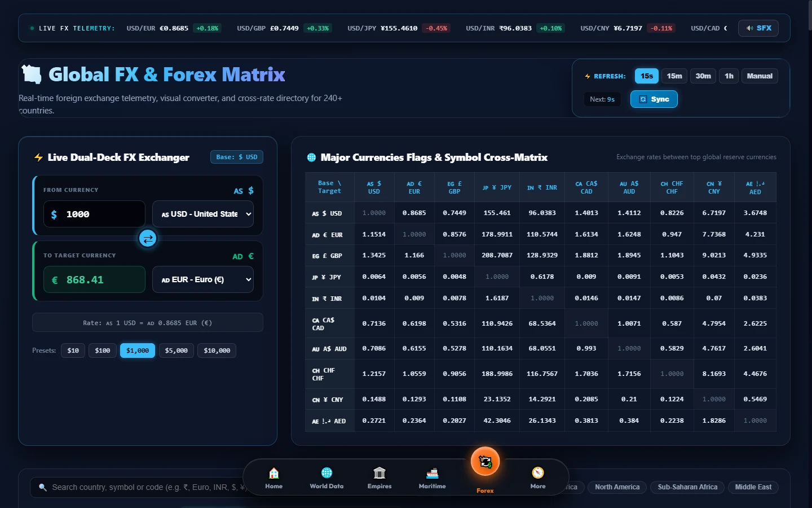812x508 pixels.
Task: Click the USD/GBP +0.33% ticker badge
Action: [317, 28]
